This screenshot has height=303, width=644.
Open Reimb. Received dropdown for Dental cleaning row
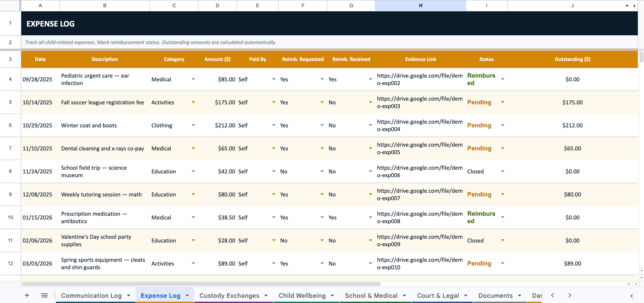[x=370, y=148]
